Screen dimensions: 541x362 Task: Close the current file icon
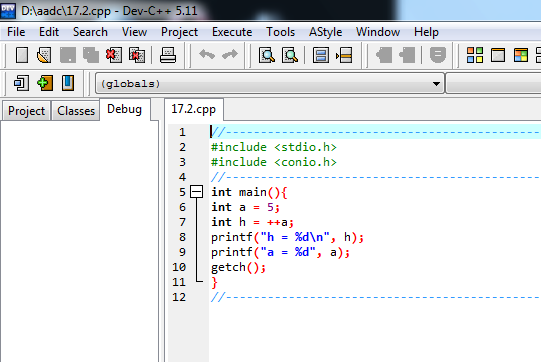tap(114, 55)
